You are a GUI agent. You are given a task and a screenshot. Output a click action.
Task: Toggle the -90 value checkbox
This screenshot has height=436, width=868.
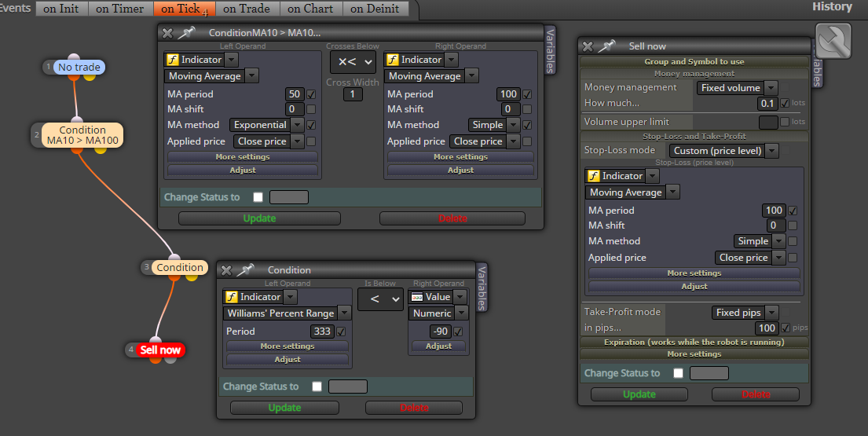pos(458,332)
